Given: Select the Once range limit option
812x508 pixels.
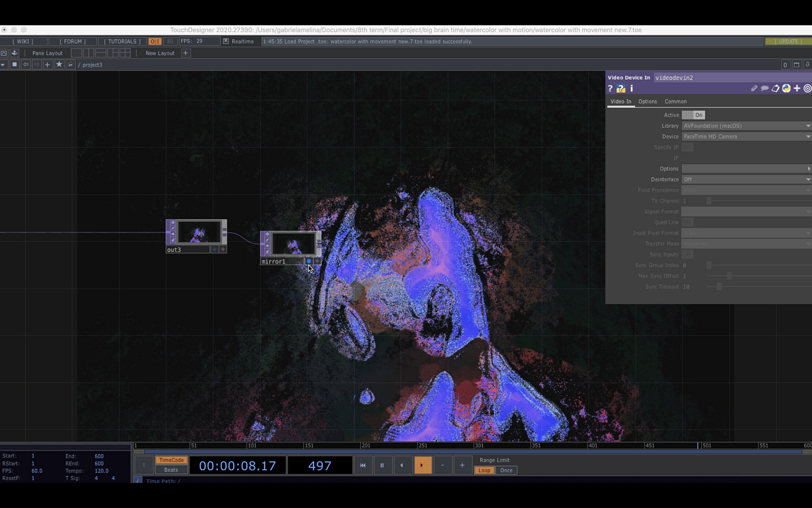Looking at the screenshot, I should coord(506,470).
